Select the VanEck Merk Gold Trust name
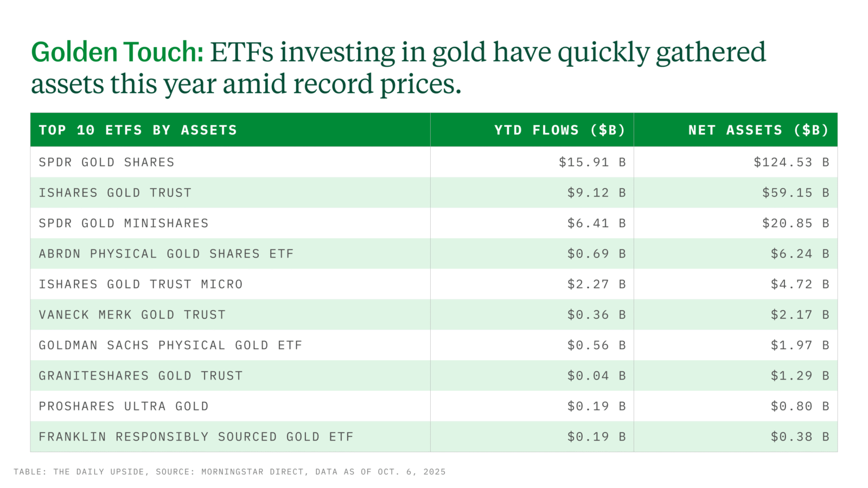868x488 pixels. [x=132, y=314]
